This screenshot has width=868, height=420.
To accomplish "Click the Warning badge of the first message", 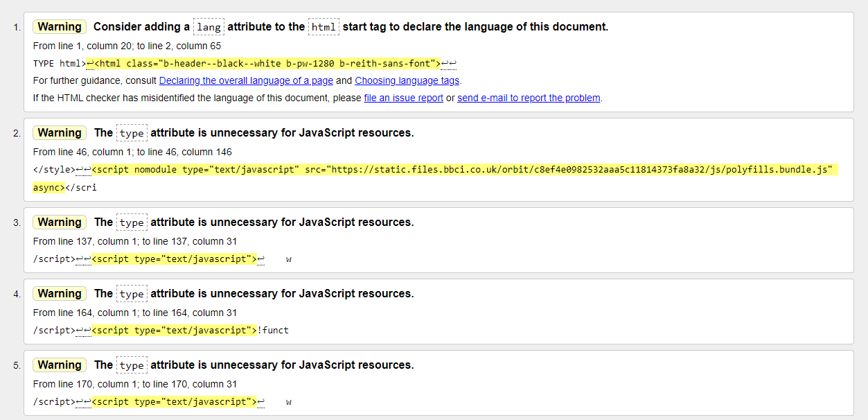I will coord(59,26).
